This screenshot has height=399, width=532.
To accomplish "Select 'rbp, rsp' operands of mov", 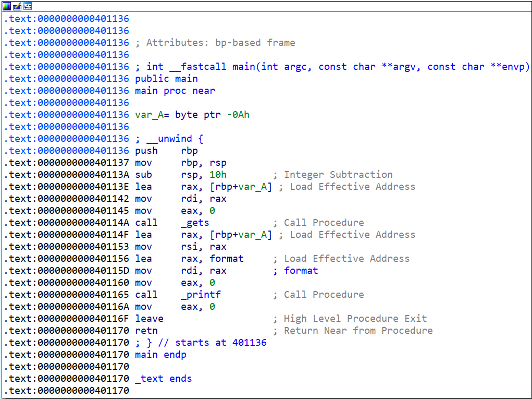I will tap(204, 163).
